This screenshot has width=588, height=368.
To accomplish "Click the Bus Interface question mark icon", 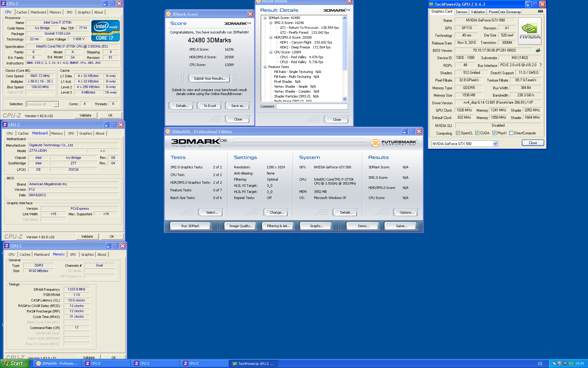I will (x=541, y=65).
